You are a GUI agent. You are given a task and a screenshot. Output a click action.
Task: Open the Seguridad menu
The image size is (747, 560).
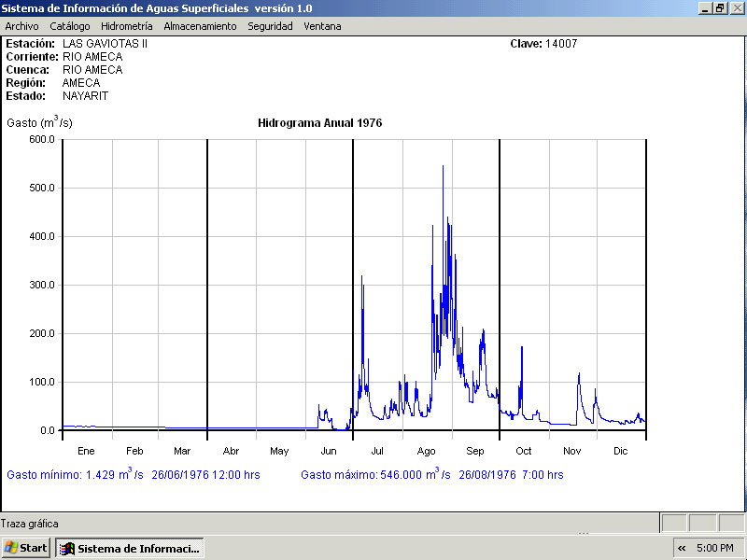[270, 26]
